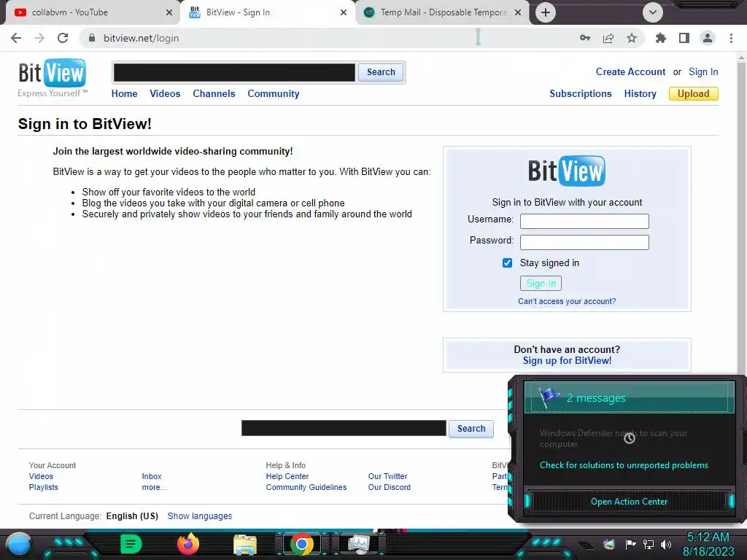
Task: Click the lock icon for site info
Action: [92, 38]
